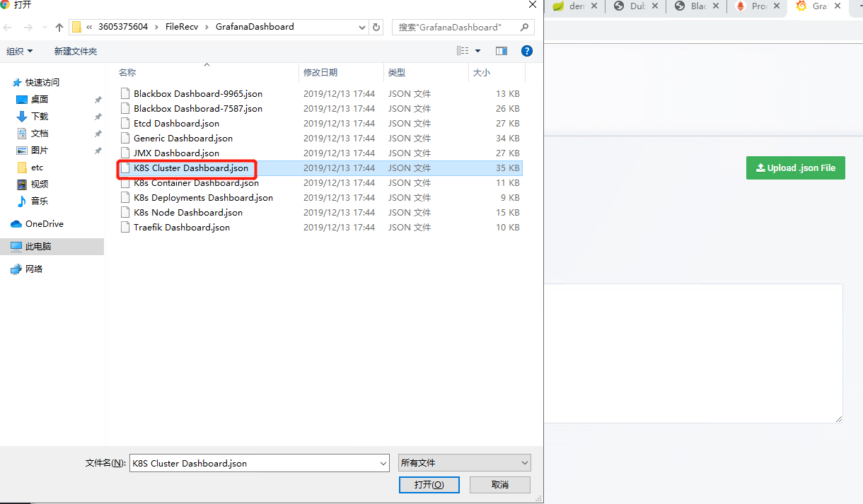Screen dimensions: 863x504
Task: Open the 音乐 music folder in sidebar
Action: (40, 201)
